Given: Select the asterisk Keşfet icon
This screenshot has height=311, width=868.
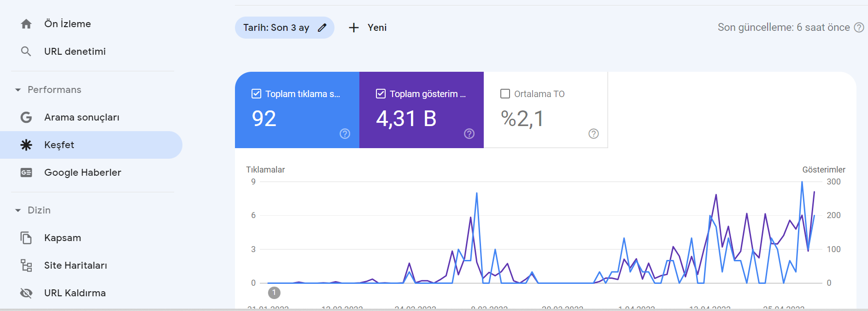Looking at the screenshot, I should point(26,145).
